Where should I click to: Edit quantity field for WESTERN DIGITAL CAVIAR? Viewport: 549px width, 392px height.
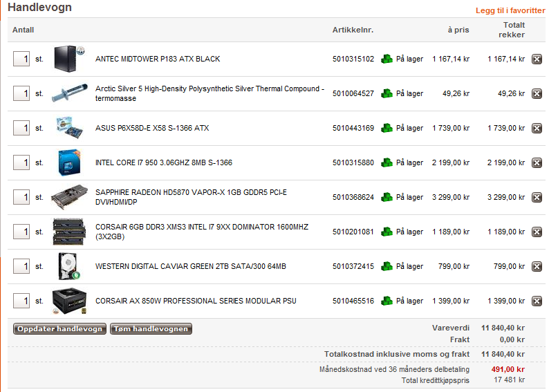[21, 266]
